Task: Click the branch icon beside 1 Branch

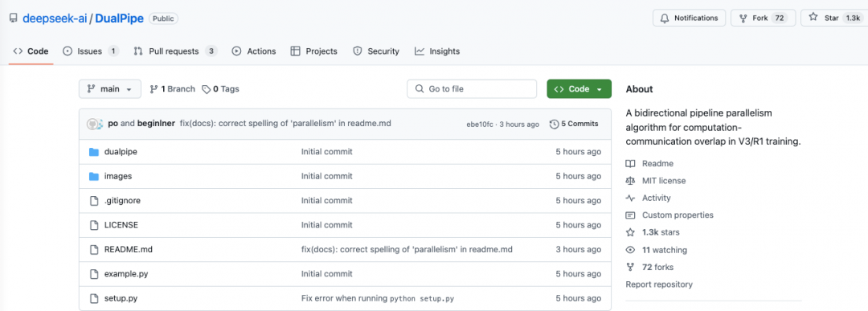Action: (154, 89)
